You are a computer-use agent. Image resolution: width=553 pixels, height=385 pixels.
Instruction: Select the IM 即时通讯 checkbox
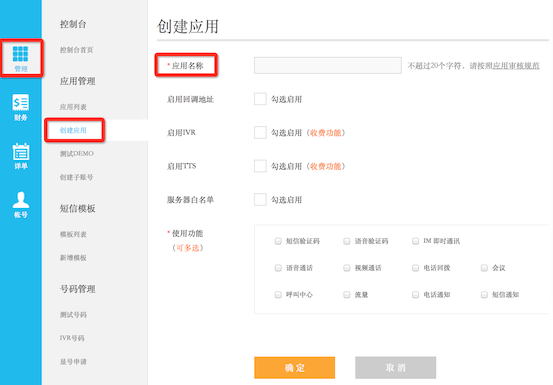coord(415,241)
